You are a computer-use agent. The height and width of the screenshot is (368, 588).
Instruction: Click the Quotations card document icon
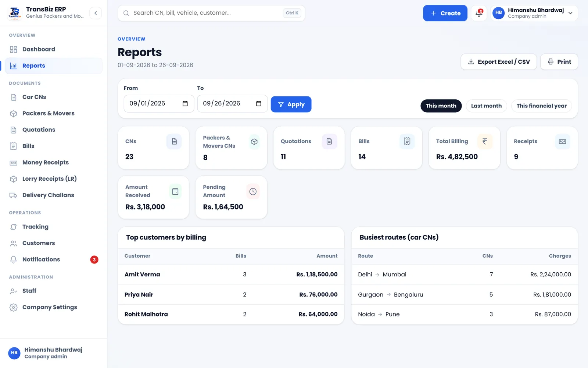[x=329, y=141]
